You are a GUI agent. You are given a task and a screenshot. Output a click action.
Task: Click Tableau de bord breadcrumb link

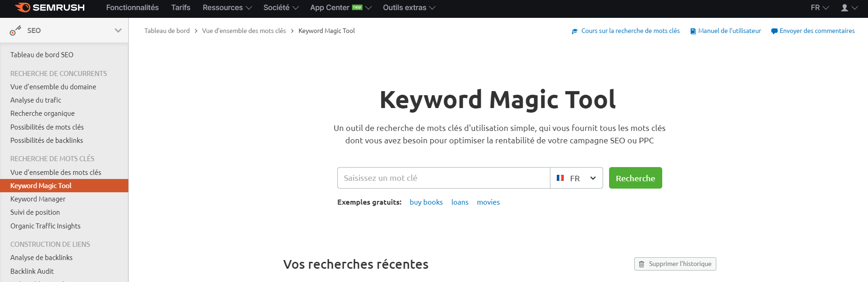pyautogui.click(x=167, y=31)
